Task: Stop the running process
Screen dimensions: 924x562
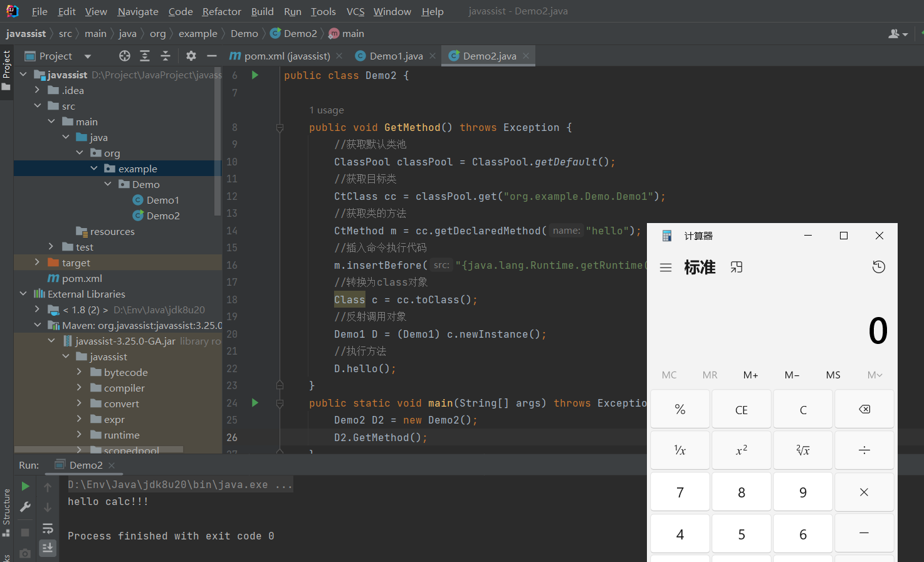Action: click(25, 532)
